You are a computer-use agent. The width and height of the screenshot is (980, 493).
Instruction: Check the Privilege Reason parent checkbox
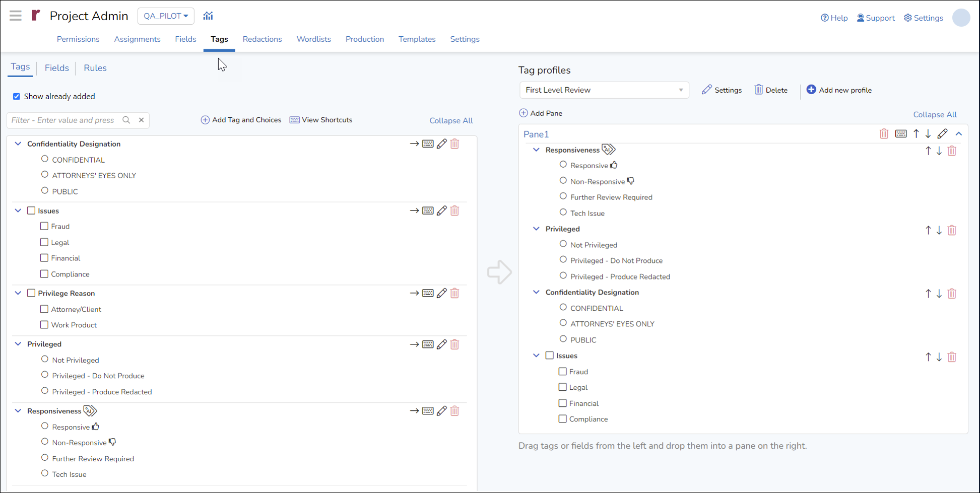31,293
